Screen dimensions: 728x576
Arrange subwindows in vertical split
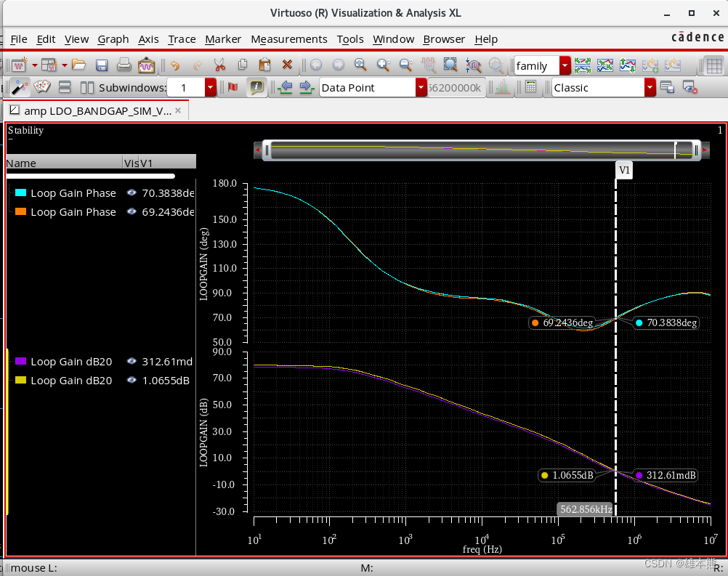click(x=86, y=87)
